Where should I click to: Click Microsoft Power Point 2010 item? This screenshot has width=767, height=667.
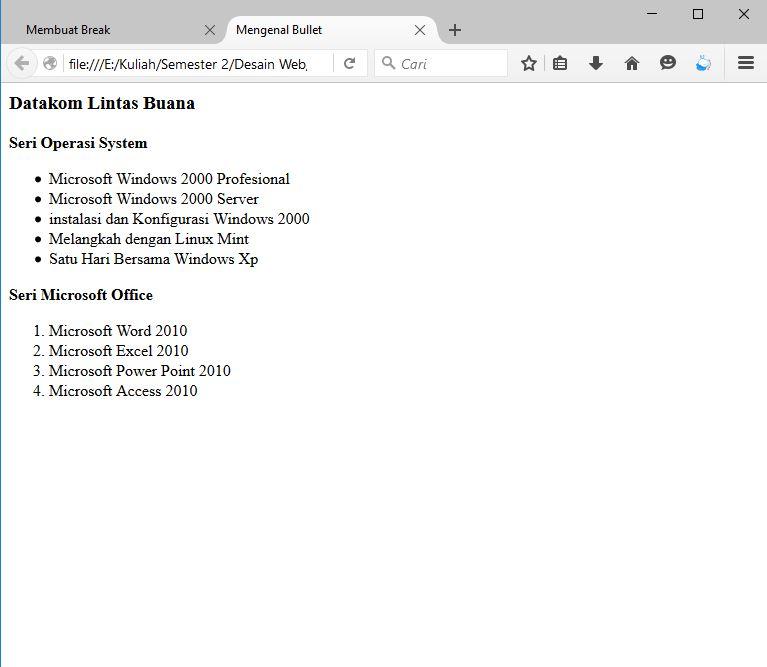pyautogui.click(x=139, y=371)
